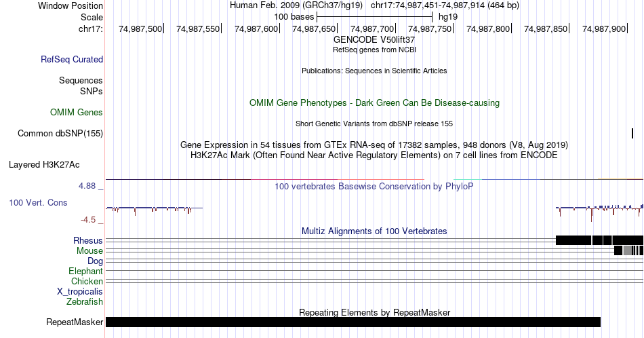Image resolution: width=644 pixels, height=338 pixels.
Task: Click the 74,987,800 ruler position
Action: (488, 29)
